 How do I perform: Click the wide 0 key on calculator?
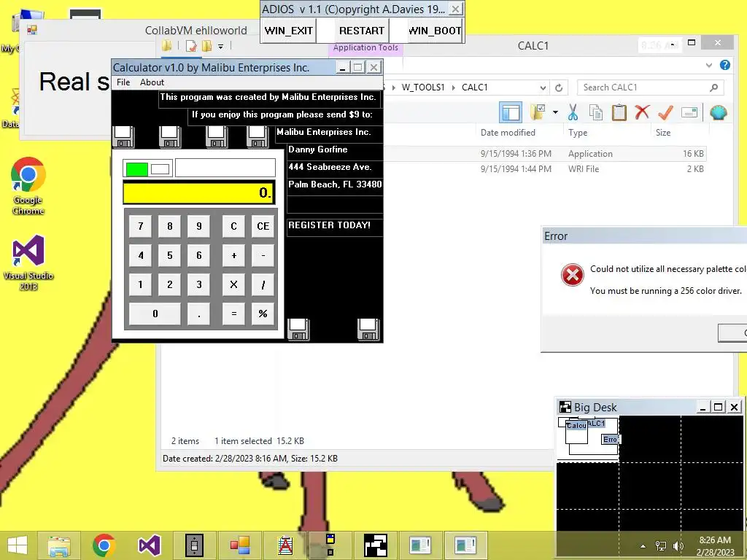[x=155, y=314]
